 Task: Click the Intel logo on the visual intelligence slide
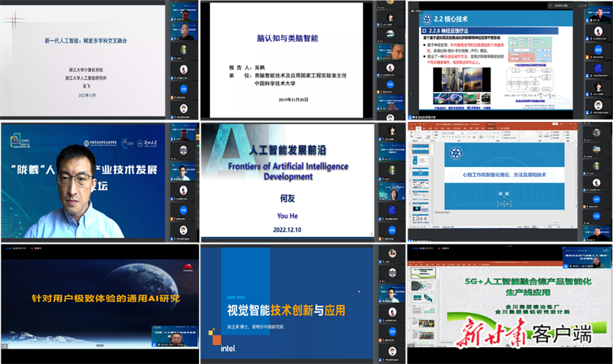227,349
